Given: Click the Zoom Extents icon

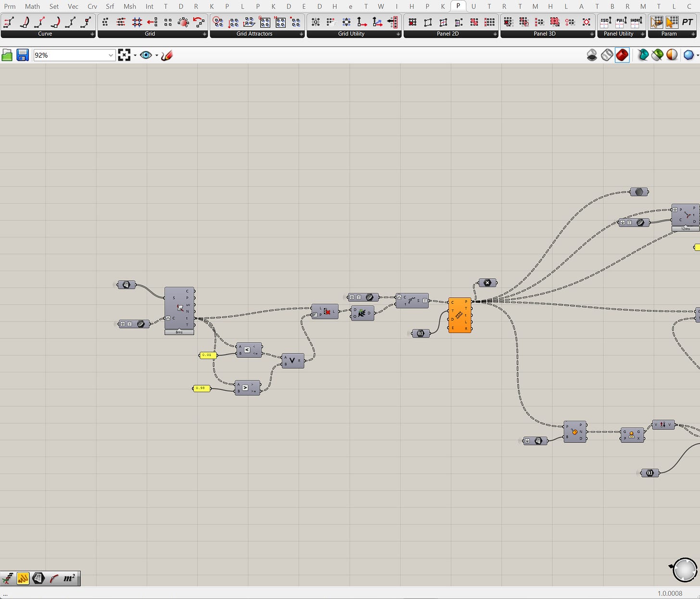Looking at the screenshot, I should tap(124, 55).
